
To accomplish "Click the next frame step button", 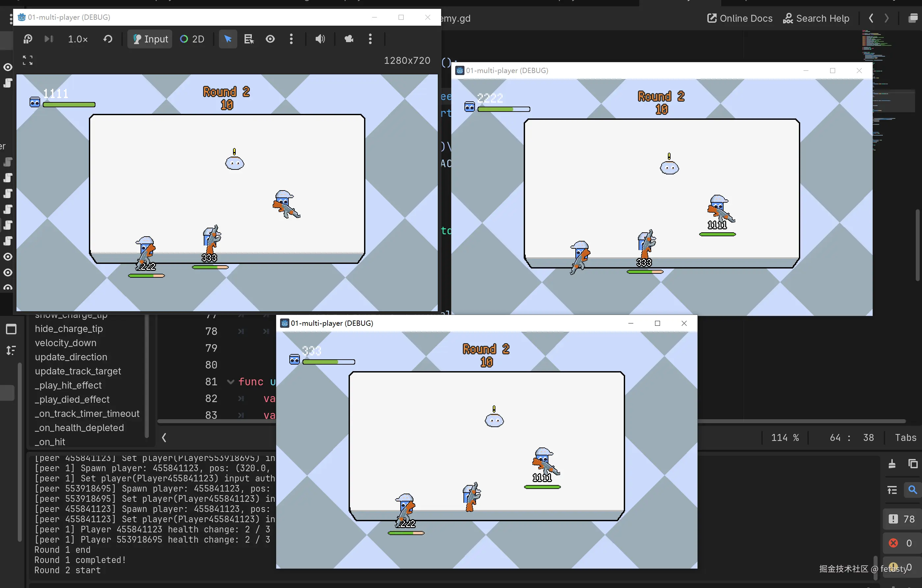I will 49,39.
